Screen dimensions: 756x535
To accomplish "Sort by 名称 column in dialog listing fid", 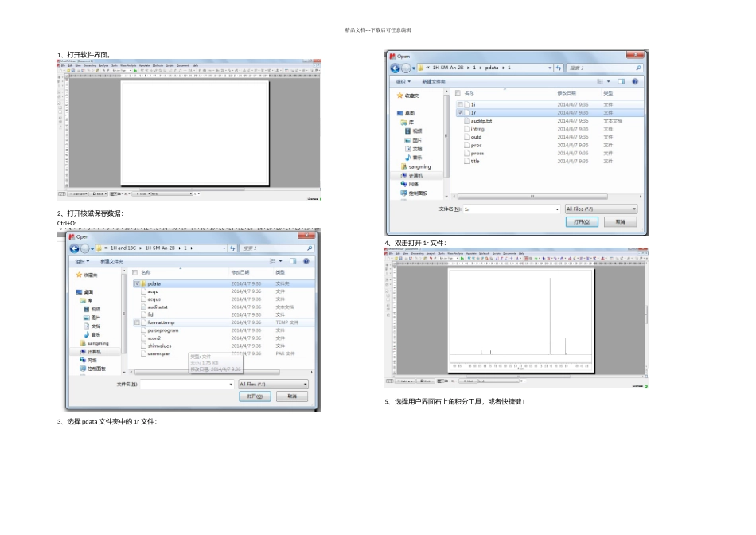I will click(146, 272).
